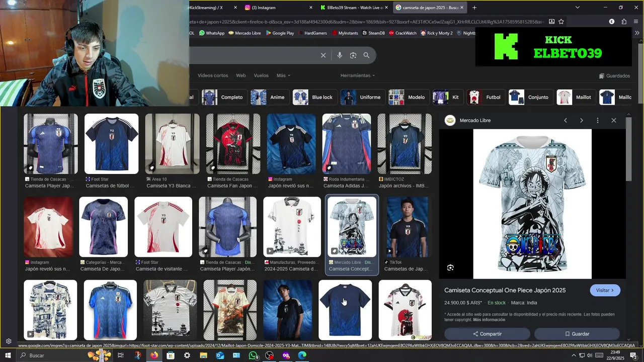Switch to Videos cortos results tab
The image size is (644, 362).
tap(213, 75)
